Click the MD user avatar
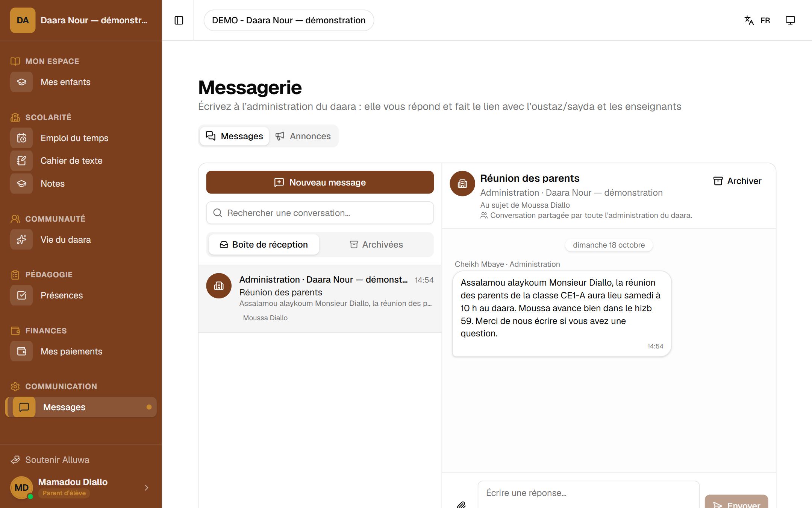Screen dimensions: 812x508 [21, 488]
